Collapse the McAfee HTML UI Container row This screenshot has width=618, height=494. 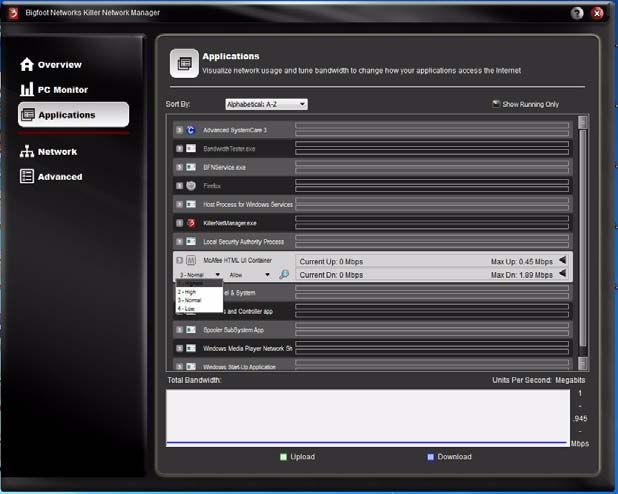179,260
